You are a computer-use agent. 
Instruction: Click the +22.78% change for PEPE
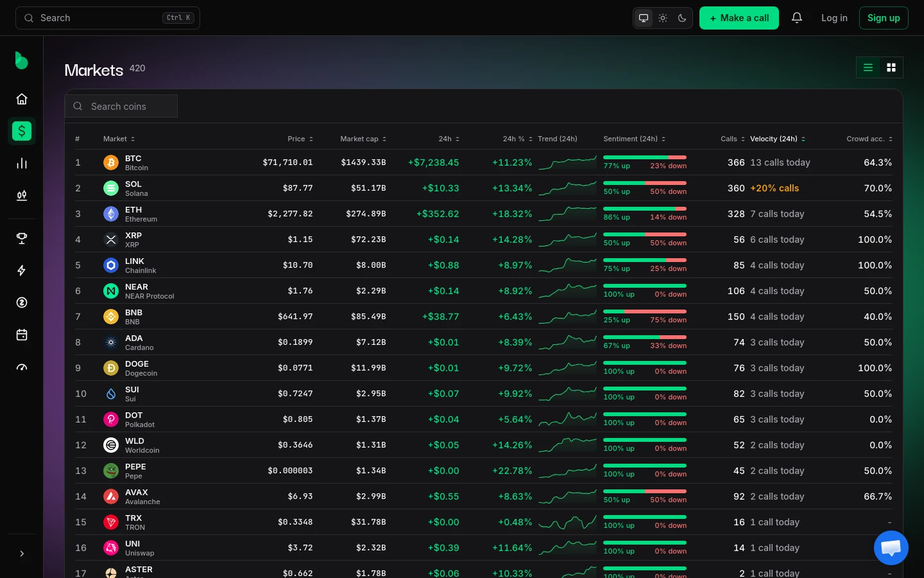[512, 471]
